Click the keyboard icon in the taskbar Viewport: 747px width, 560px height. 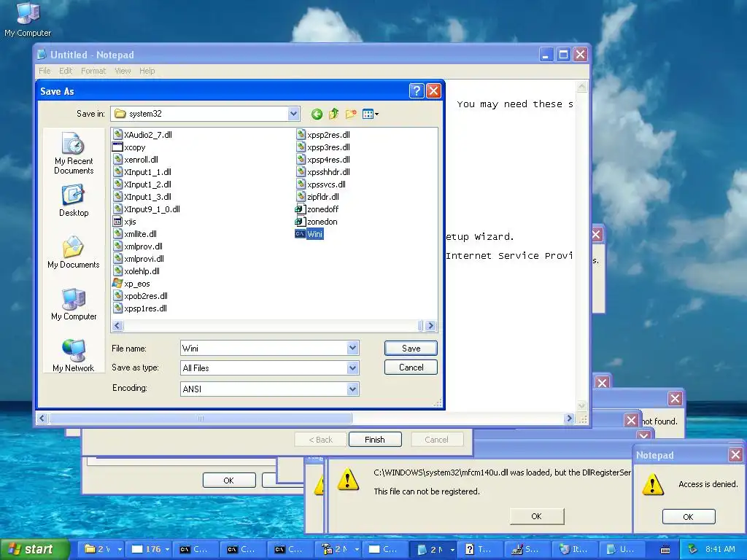(666, 550)
